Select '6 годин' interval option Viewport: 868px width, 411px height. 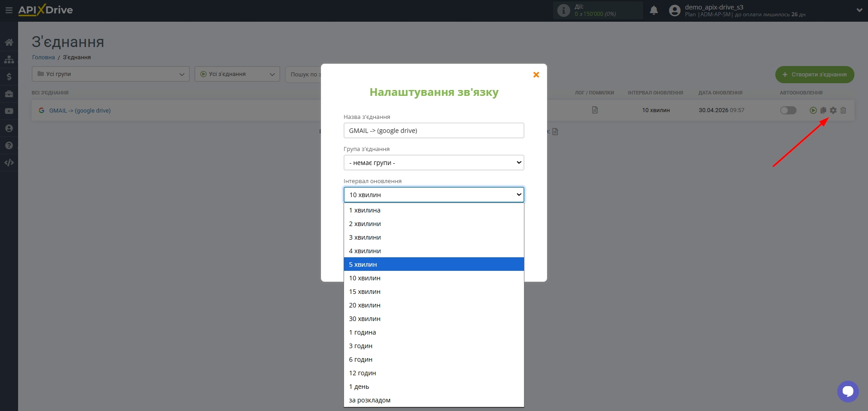click(x=434, y=359)
